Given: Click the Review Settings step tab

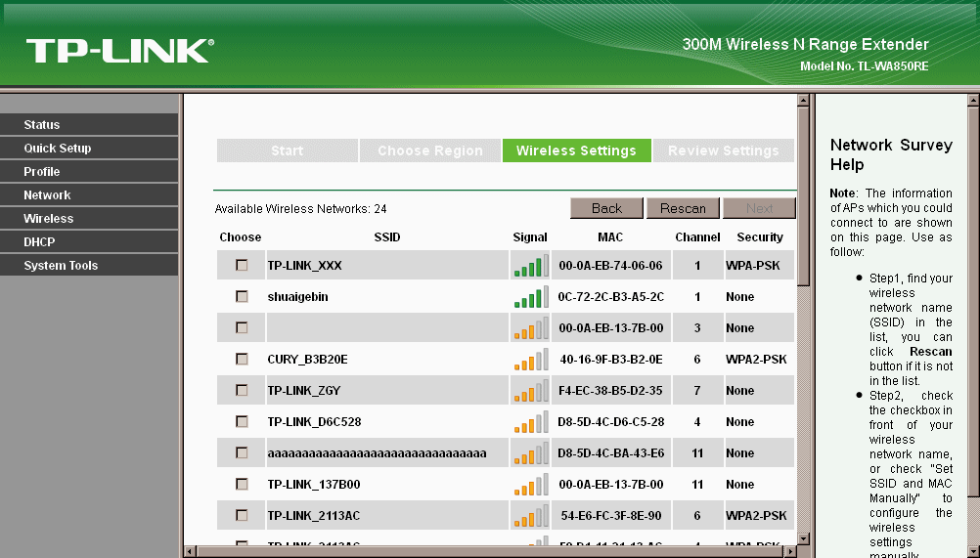Looking at the screenshot, I should [x=723, y=150].
